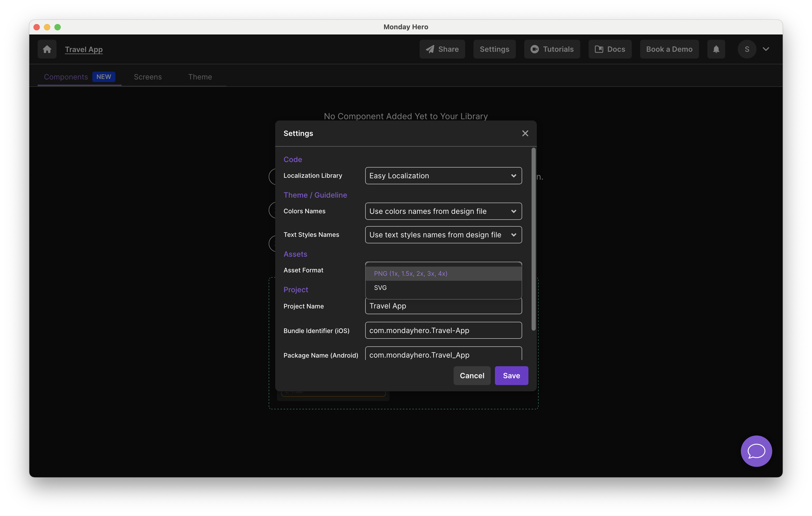Click the Share paper plane button
812x516 pixels.
point(442,49)
